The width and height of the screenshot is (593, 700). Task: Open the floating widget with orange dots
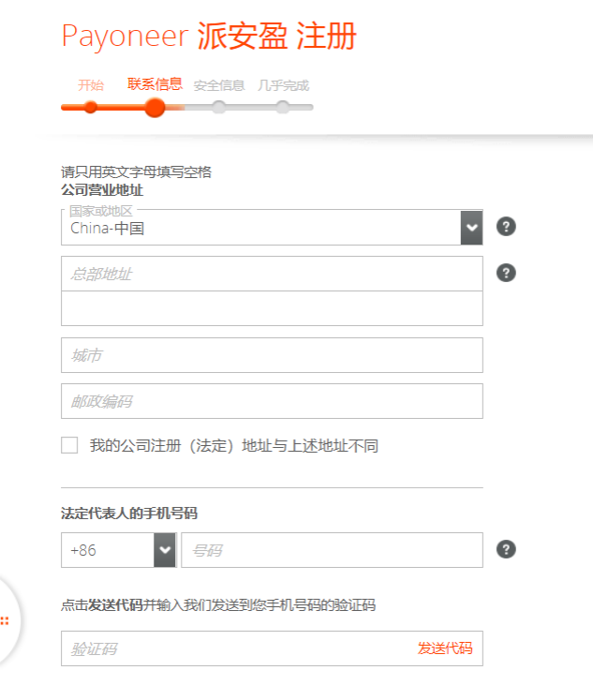coord(6,620)
